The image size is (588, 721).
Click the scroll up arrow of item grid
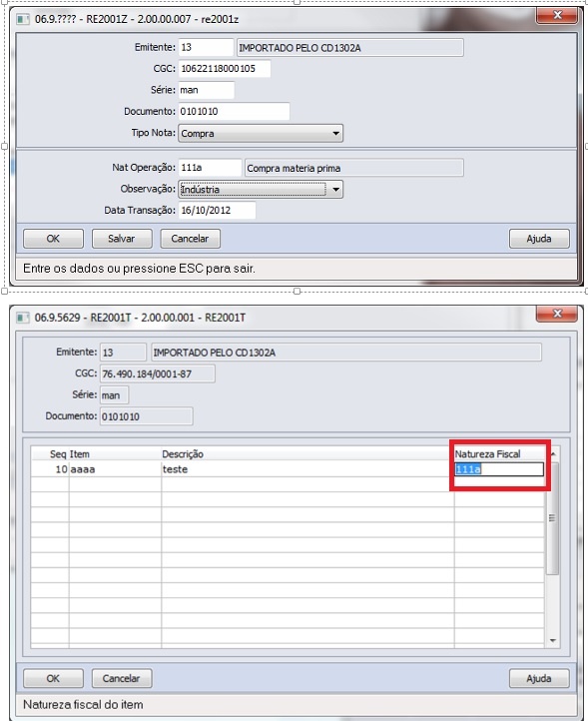553,454
